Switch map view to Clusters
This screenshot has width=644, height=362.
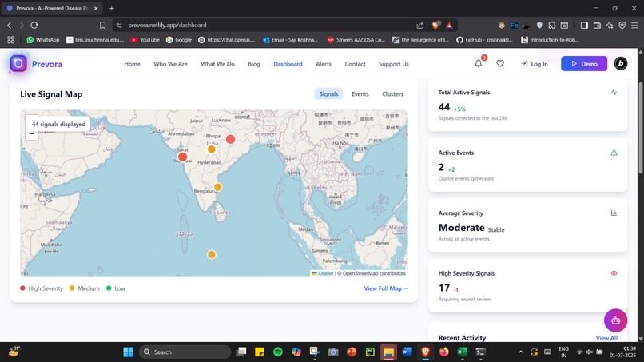392,94
